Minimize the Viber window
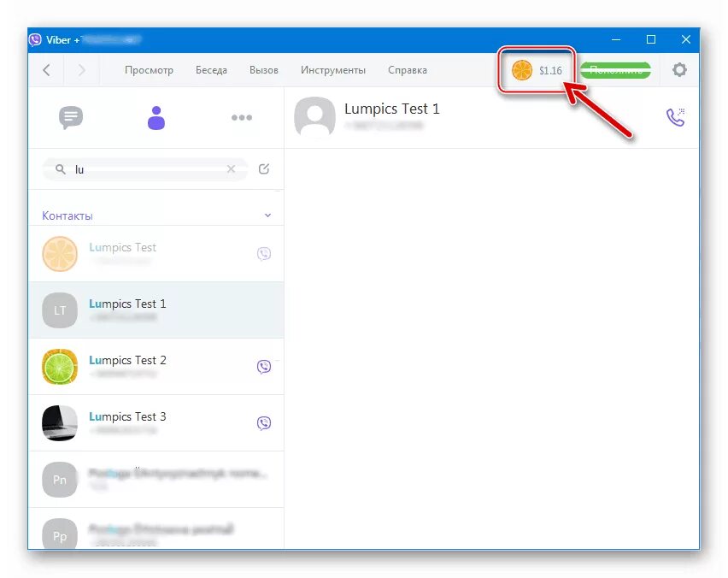Image resolution: width=728 pixels, height=578 pixels. point(616,40)
